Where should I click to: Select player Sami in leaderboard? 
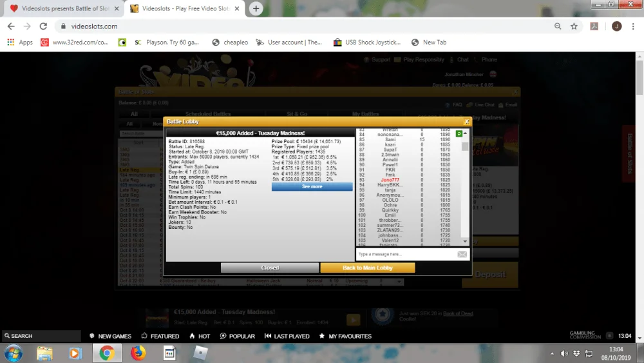click(390, 140)
